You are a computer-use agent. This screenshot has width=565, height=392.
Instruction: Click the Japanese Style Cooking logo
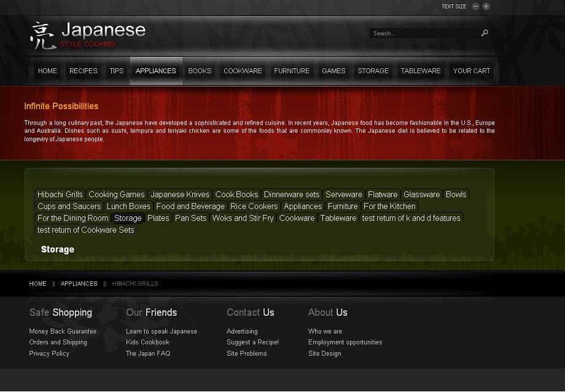(x=88, y=36)
